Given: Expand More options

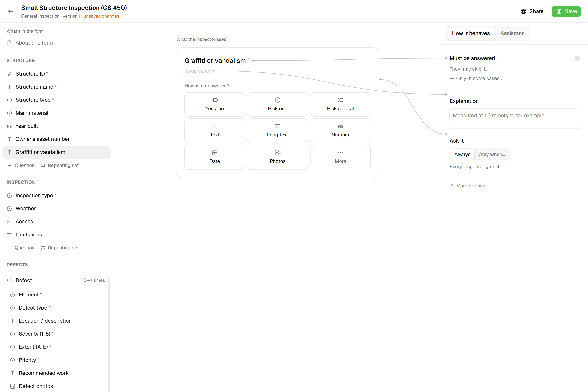Looking at the screenshot, I should tap(468, 186).
